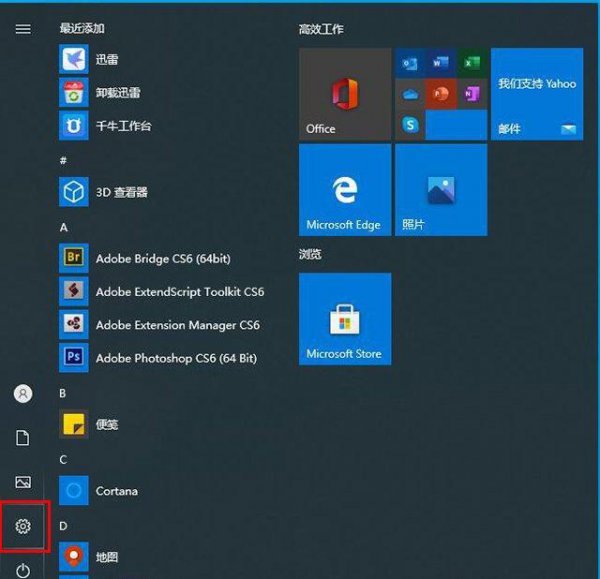Viewport: 600px width, 579px height.
Task: Open the Microsoft Store tile
Action: (x=345, y=319)
